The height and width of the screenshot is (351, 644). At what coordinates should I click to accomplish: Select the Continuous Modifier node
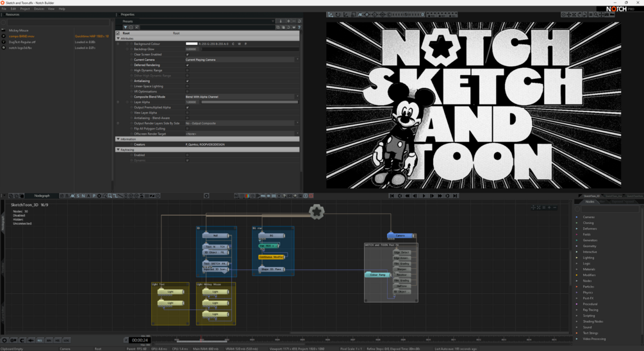(x=271, y=257)
